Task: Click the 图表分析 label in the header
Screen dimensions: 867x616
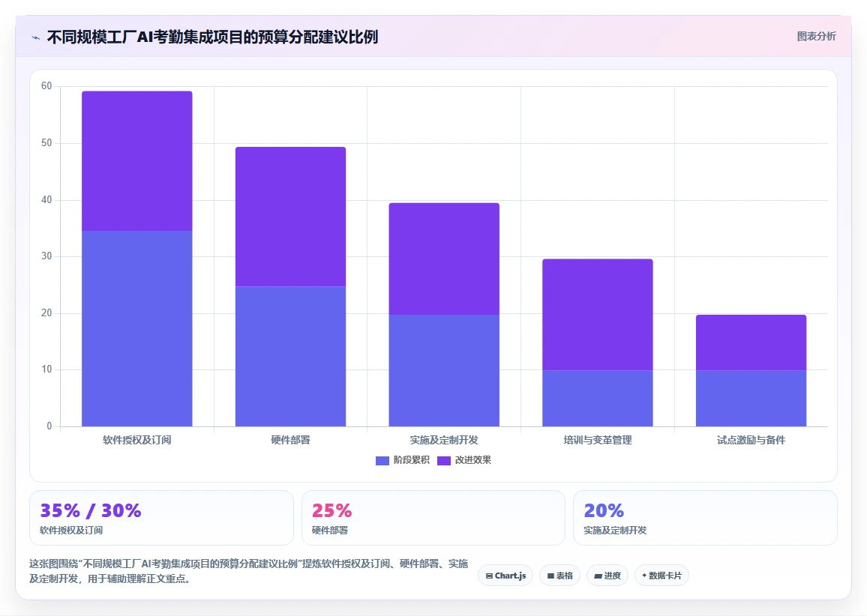Action: coord(816,37)
